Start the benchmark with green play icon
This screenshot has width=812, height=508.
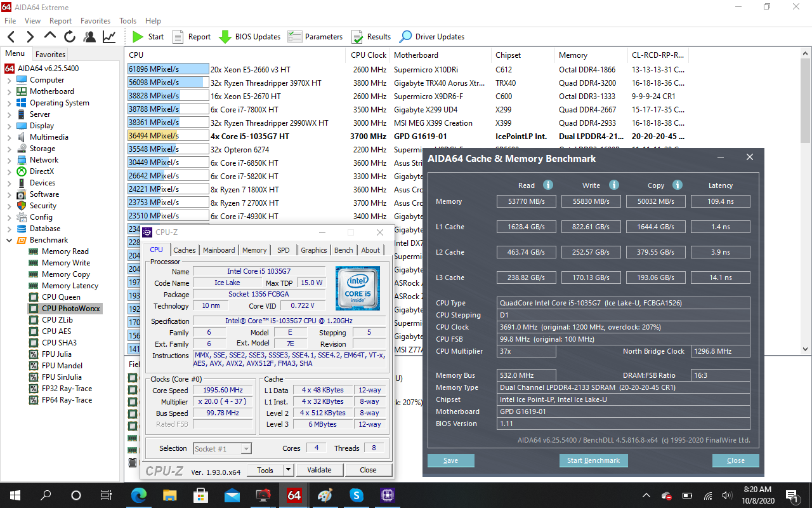point(148,37)
